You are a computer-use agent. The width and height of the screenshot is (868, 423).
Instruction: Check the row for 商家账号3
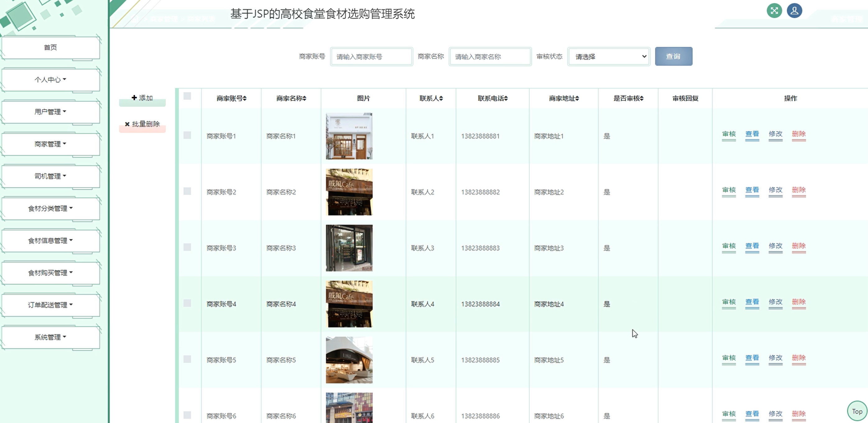click(x=187, y=247)
